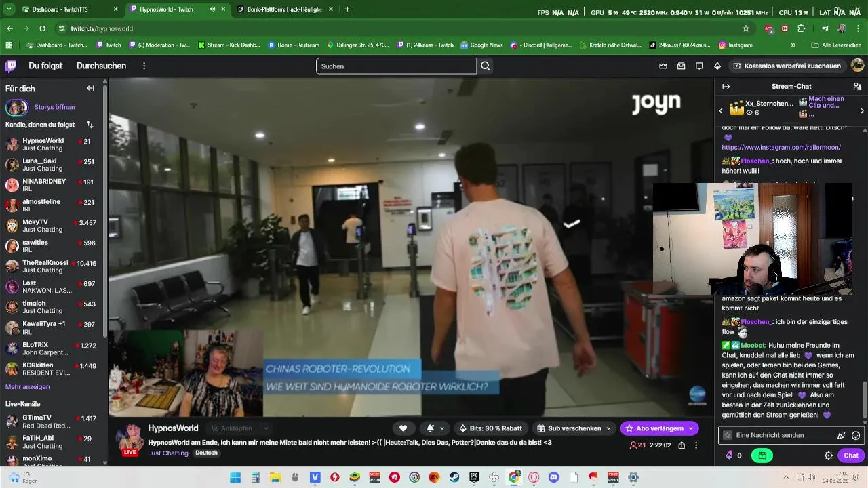The image size is (868, 488).
Task: Expand the Abo verlängern dropdown arrow
Action: tap(691, 428)
